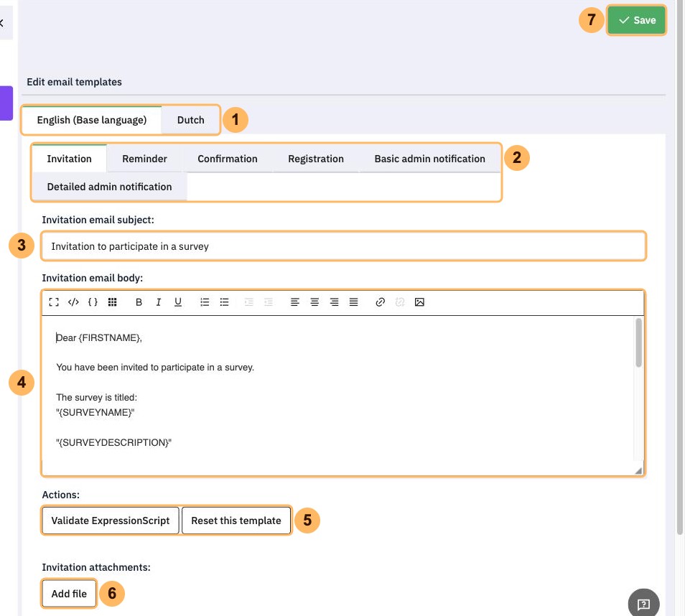Click the "{SURVEYNAME}" placeholder text

coord(95,412)
